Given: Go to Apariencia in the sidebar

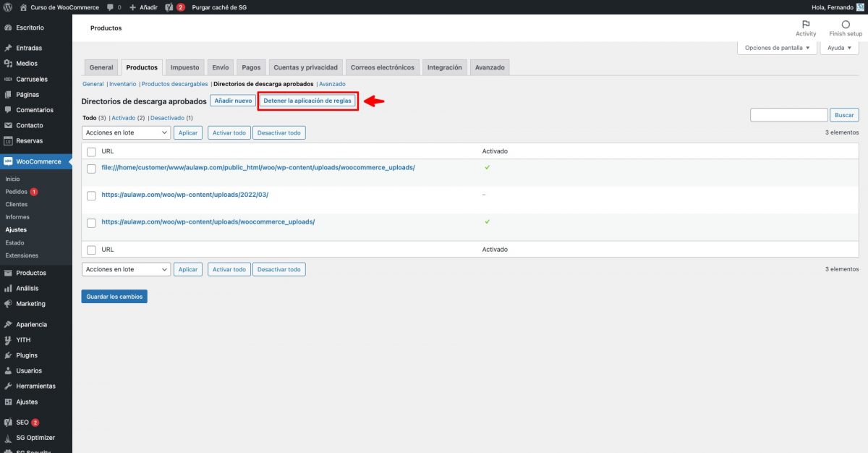Looking at the screenshot, I should [31, 324].
